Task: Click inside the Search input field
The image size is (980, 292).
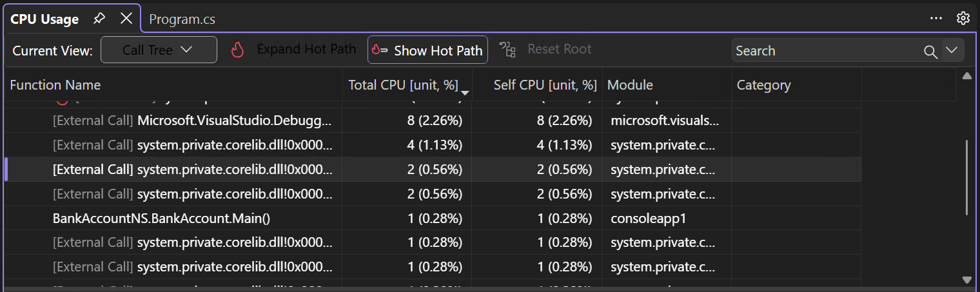Action: pos(825,51)
